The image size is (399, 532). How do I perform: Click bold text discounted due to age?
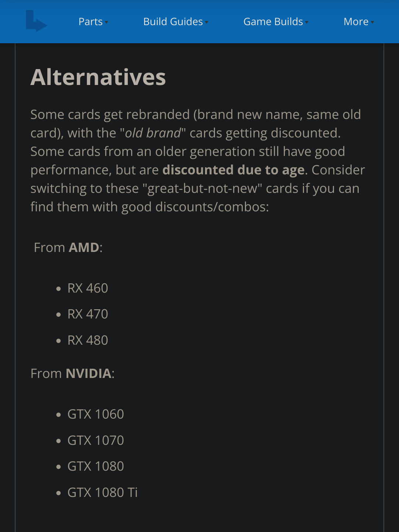click(233, 170)
